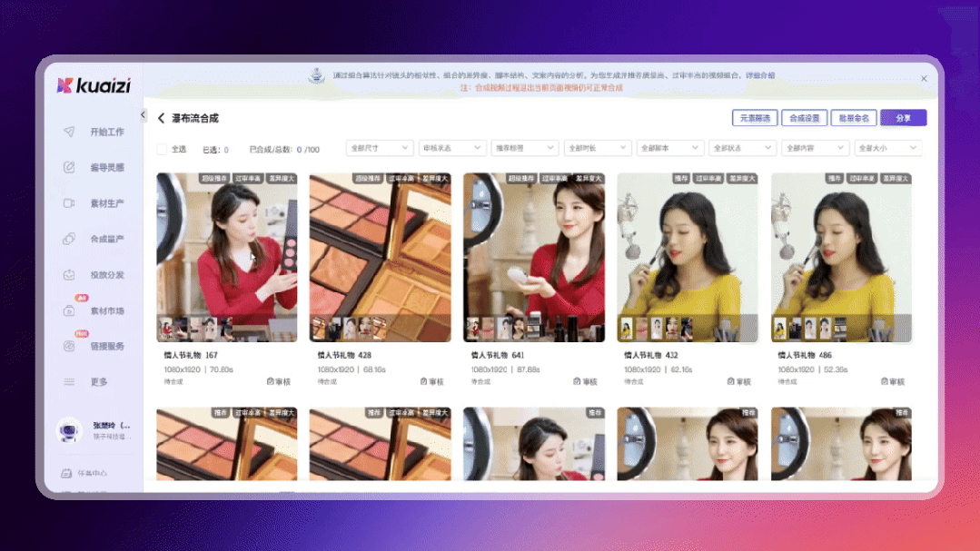Toggle the 全选 select-all checkbox
This screenshot has width=980, height=551.
(x=162, y=149)
